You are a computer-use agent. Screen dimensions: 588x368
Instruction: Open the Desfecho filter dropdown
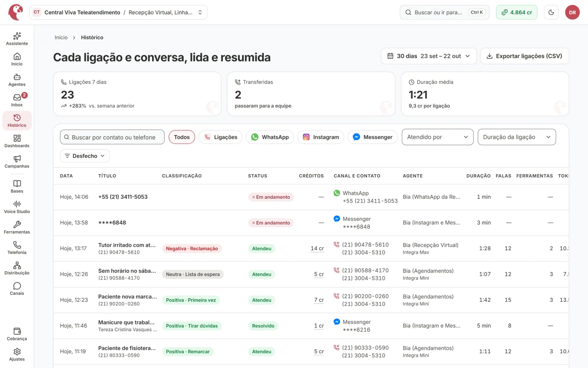(85, 156)
